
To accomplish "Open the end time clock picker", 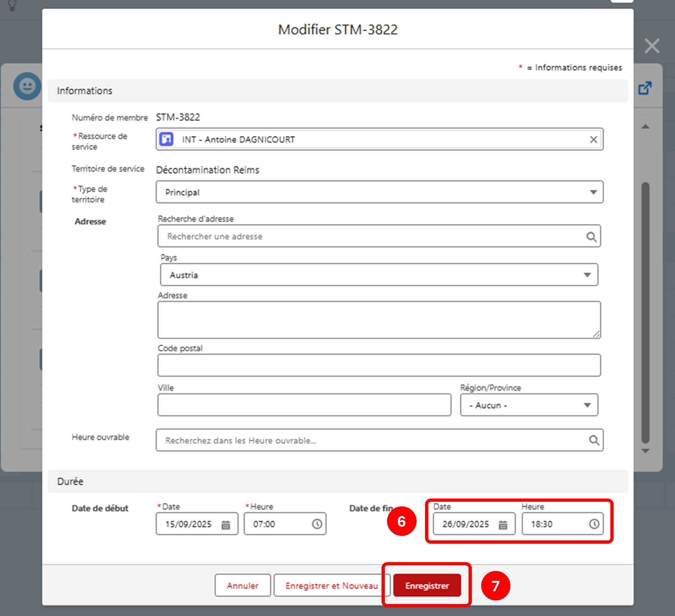I will [594, 524].
